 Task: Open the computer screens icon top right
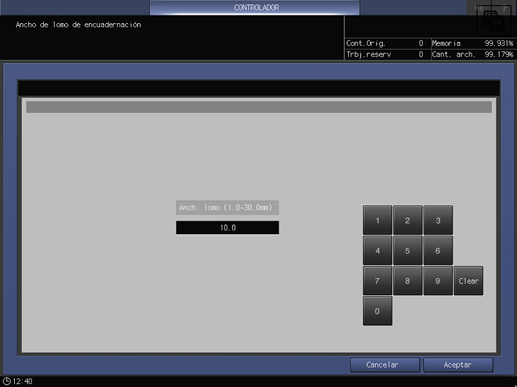[x=494, y=21]
